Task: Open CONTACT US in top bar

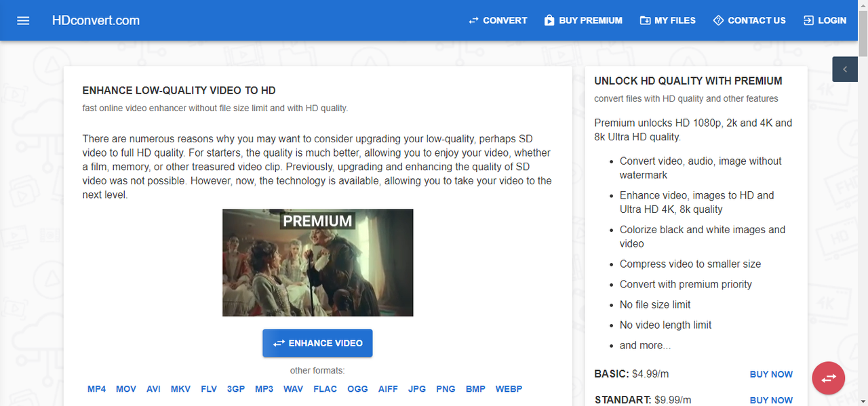Action: pos(749,20)
